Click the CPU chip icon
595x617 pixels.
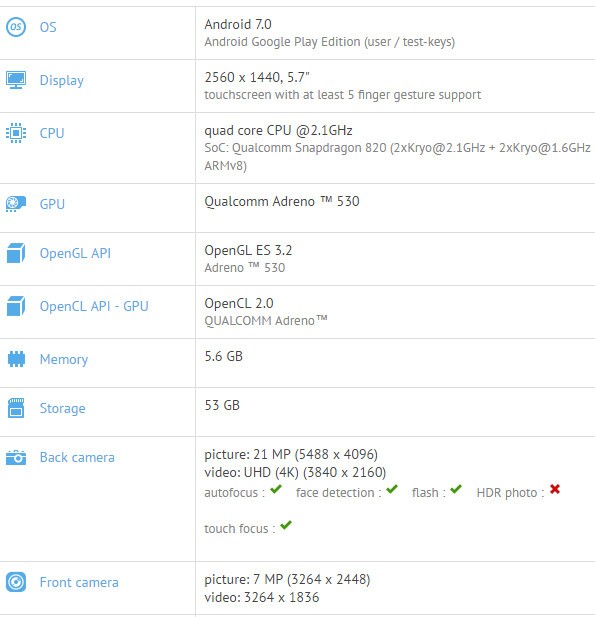pos(16,133)
